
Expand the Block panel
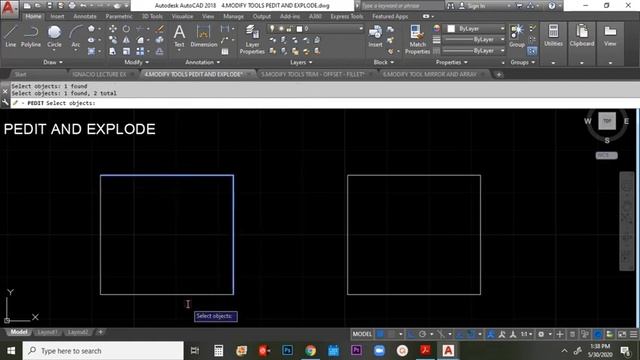(384, 62)
